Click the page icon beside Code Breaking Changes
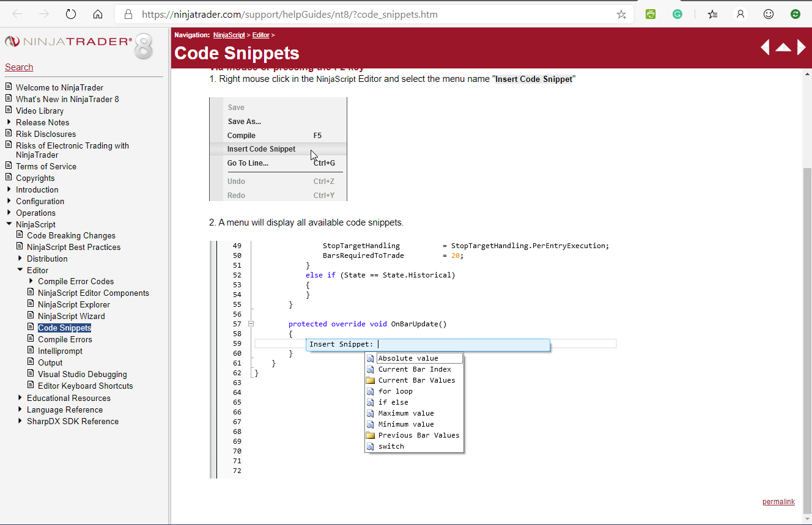 click(x=20, y=235)
